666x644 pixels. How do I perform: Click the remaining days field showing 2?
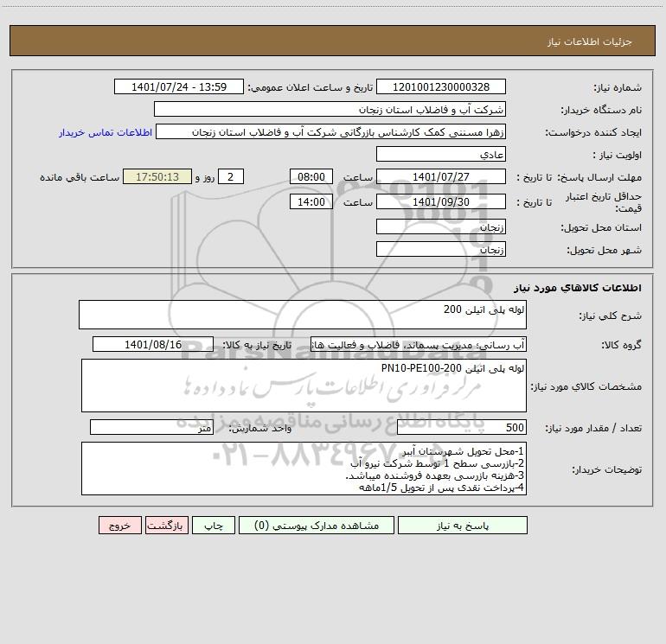tap(231, 177)
